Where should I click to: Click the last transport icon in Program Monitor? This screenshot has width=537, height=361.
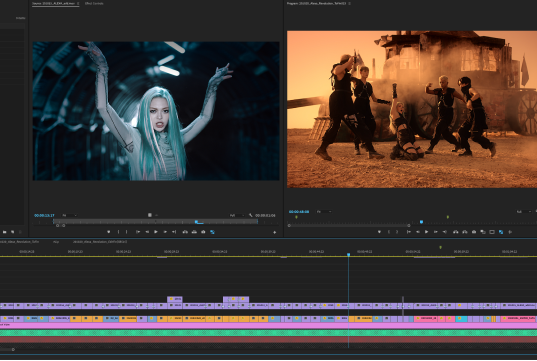pos(510,232)
